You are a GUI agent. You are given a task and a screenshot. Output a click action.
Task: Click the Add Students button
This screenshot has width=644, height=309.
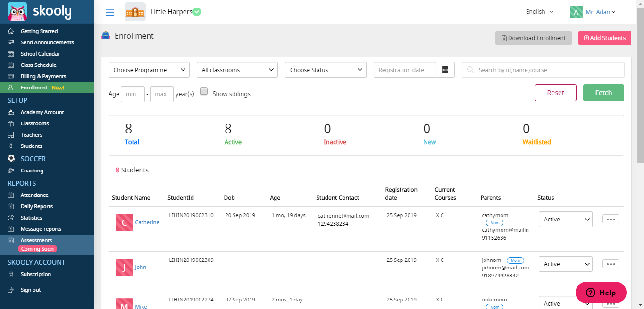tap(605, 38)
